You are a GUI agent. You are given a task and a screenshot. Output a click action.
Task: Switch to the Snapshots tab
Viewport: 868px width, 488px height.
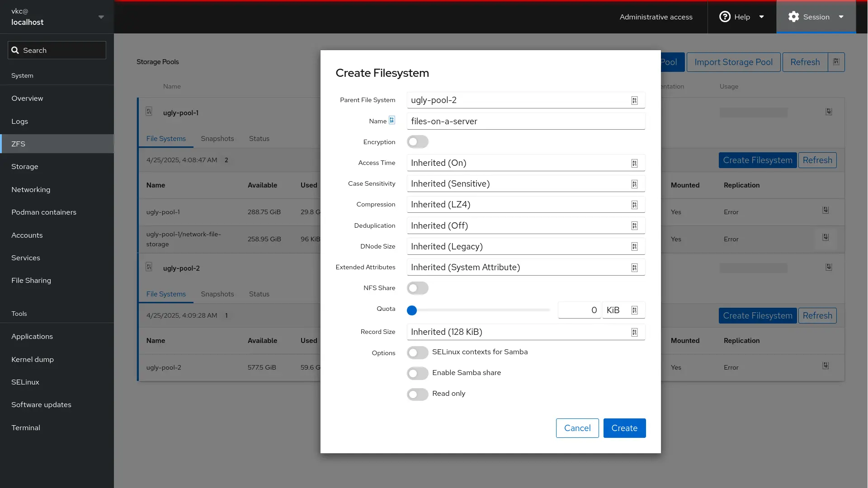pos(217,139)
